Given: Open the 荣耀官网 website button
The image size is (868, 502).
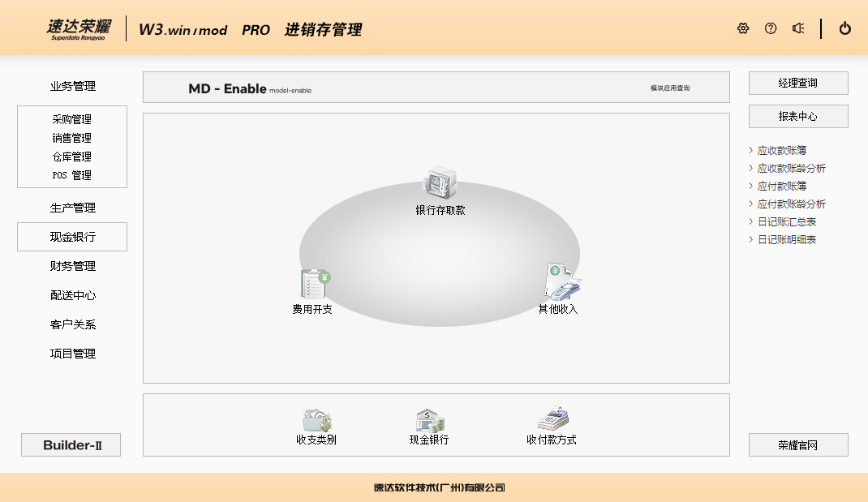Looking at the screenshot, I should coord(798,444).
